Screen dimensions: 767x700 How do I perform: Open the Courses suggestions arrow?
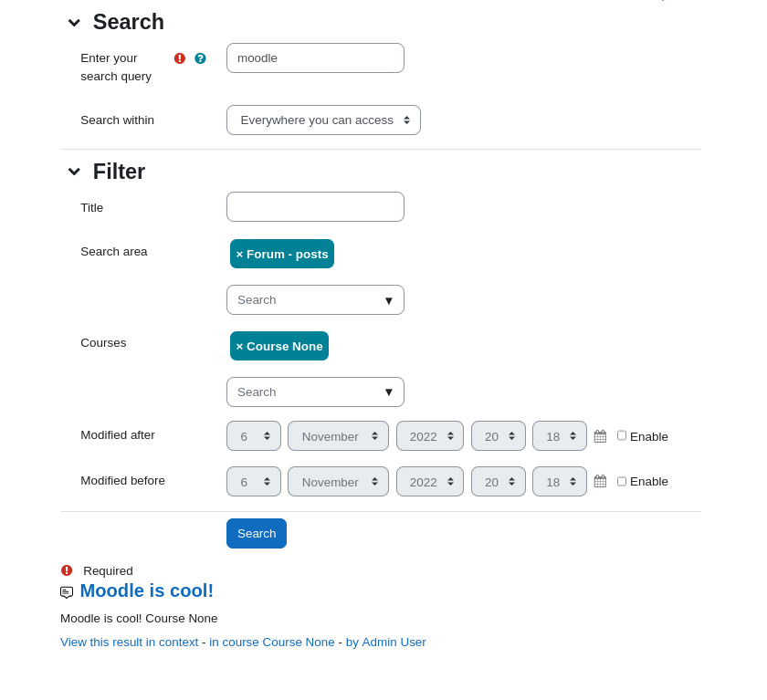click(389, 392)
